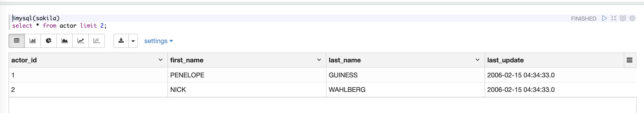Viewport: 644px width, 113px height.
Task: Select the line chart view
Action: 80,41
